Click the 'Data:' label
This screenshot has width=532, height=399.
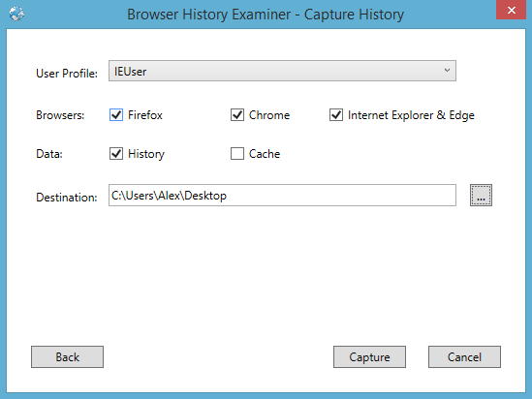(49, 154)
